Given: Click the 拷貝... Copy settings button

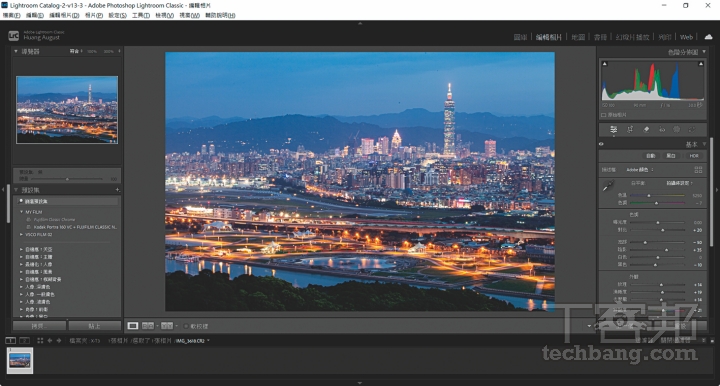Looking at the screenshot, I should tap(39, 326).
